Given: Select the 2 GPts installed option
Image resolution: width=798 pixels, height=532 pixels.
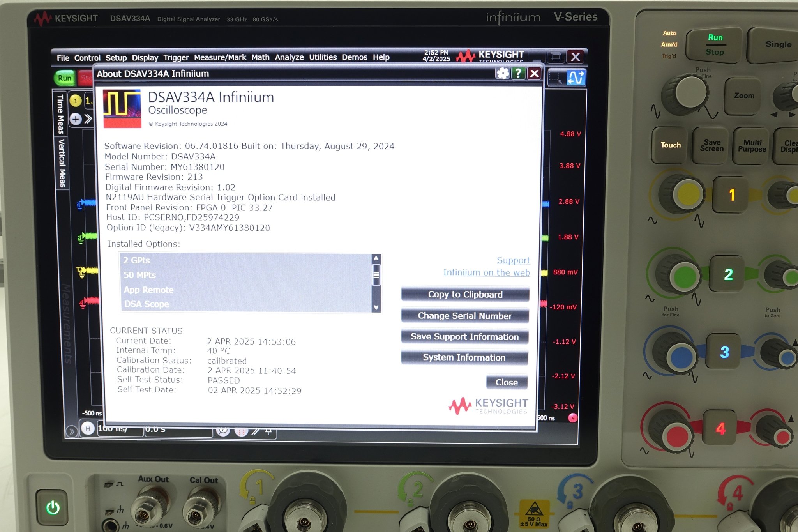Looking at the screenshot, I should [246, 260].
